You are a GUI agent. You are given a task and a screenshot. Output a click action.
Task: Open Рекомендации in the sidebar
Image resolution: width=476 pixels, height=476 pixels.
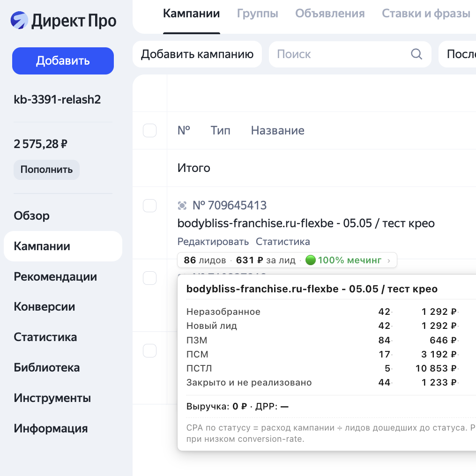pyautogui.click(x=55, y=276)
